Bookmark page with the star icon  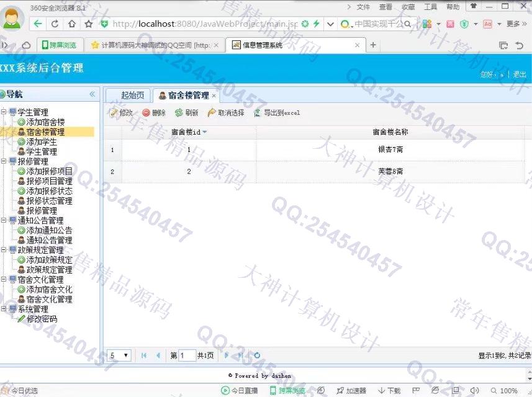[x=88, y=24]
